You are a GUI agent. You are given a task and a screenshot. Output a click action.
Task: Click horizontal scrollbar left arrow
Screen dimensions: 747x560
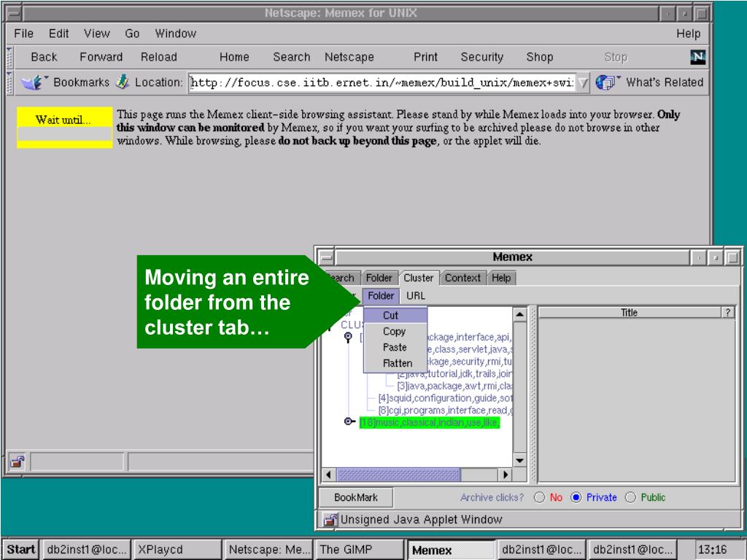click(x=329, y=475)
